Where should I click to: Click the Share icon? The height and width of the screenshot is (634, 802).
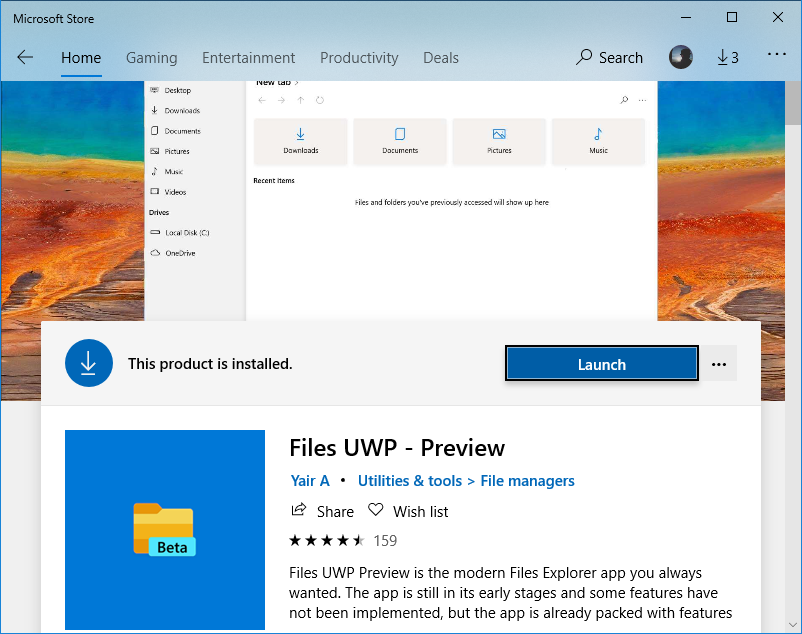tap(299, 510)
